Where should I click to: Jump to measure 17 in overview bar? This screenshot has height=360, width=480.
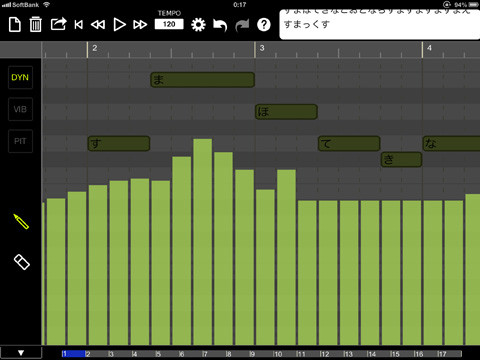tap(442, 354)
